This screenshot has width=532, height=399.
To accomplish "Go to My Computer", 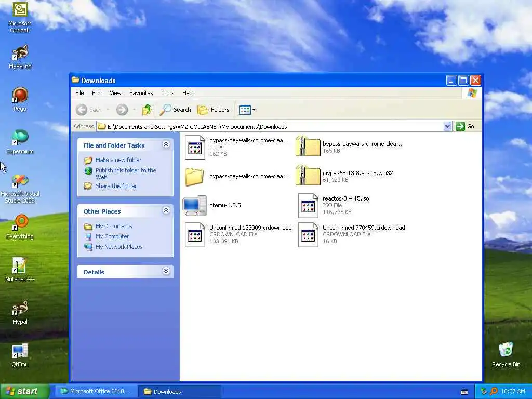I will (112, 236).
